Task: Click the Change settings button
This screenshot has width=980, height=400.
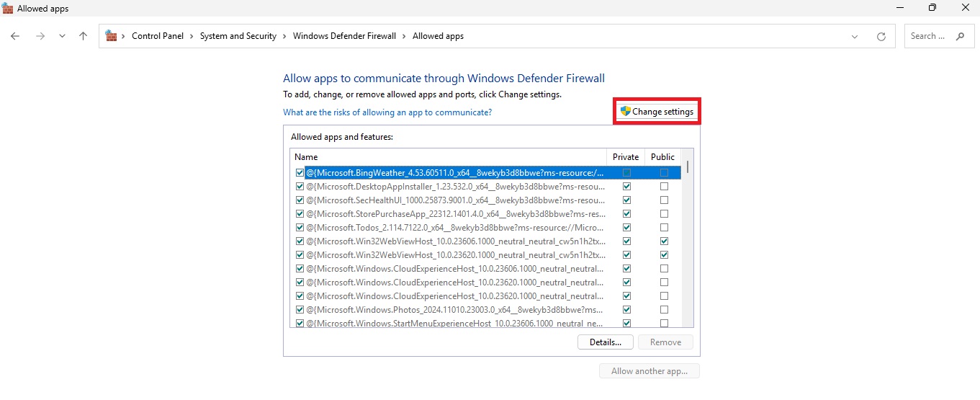Action: coord(657,112)
